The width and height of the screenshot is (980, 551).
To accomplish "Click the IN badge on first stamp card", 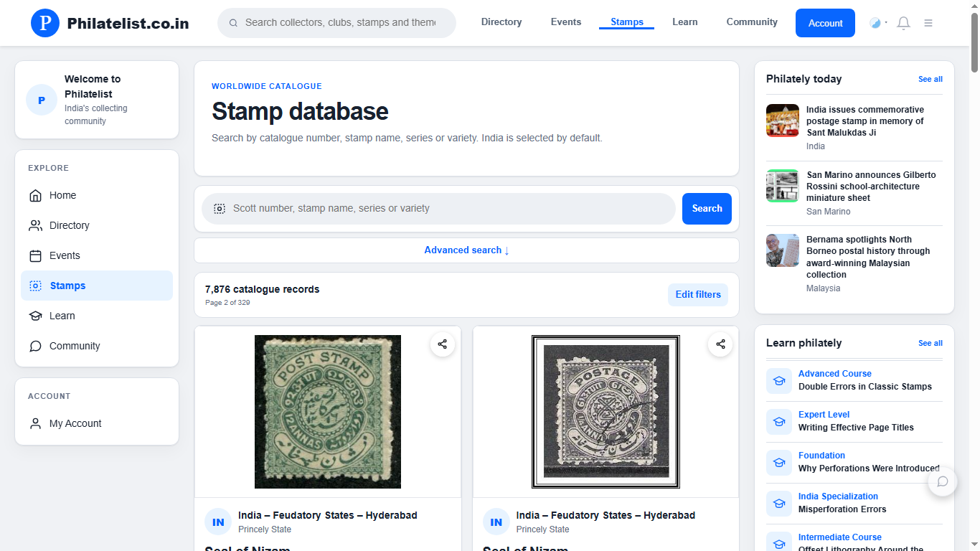I will pos(218,522).
